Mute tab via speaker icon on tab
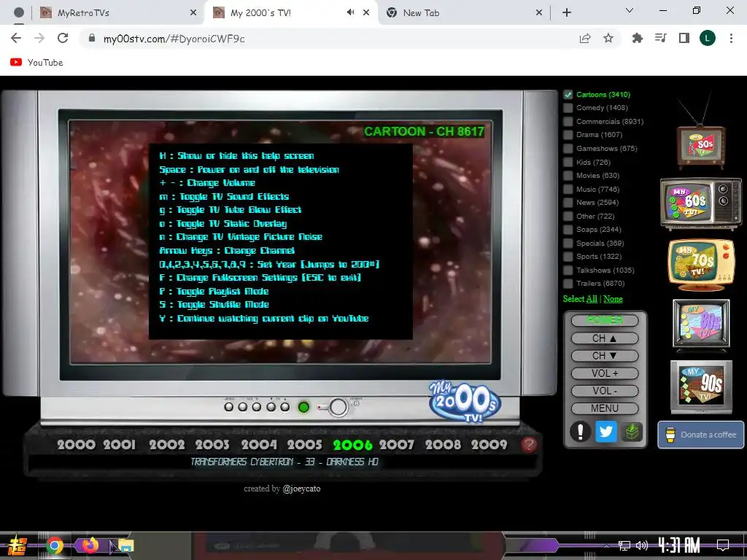The width and height of the screenshot is (747, 560). (x=351, y=12)
